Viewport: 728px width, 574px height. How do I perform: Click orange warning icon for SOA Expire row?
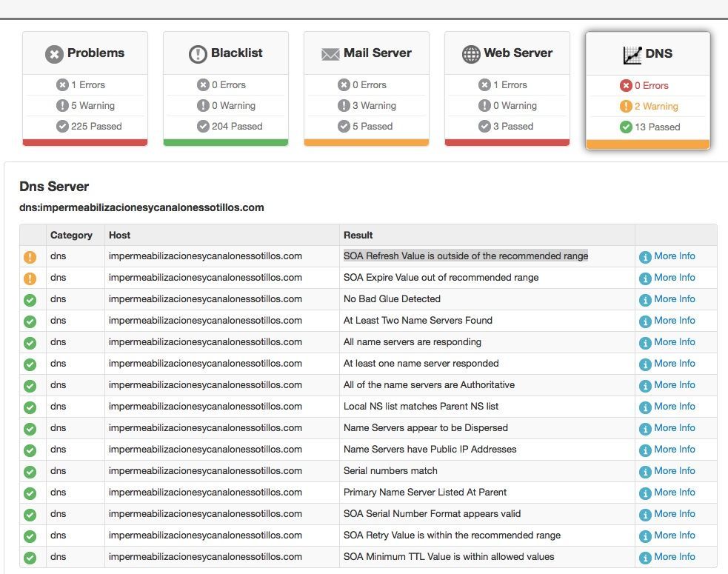(30, 278)
